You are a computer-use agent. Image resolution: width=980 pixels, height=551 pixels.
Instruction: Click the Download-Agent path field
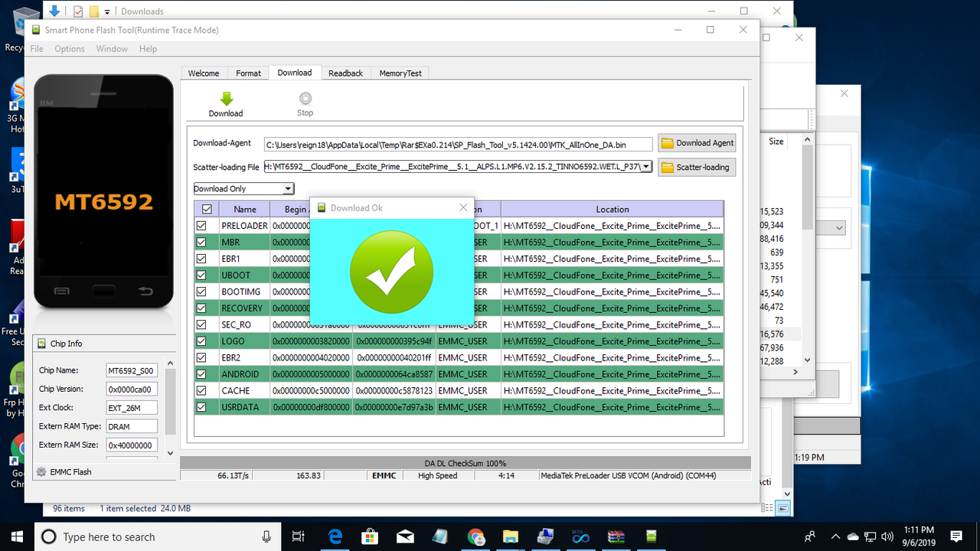pyautogui.click(x=458, y=144)
